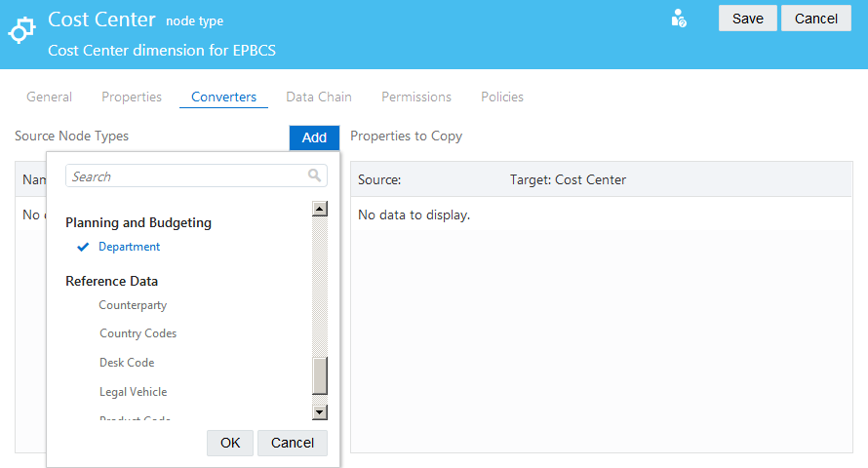The width and height of the screenshot is (868, 468).
Task: Click the blue checkmark beside Department
Action: tap(83, 248)
